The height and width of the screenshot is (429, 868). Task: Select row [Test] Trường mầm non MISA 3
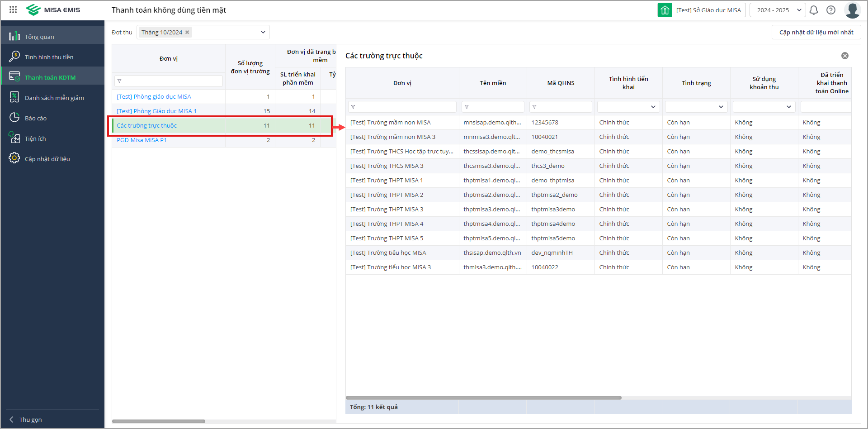tap(599, 137)
